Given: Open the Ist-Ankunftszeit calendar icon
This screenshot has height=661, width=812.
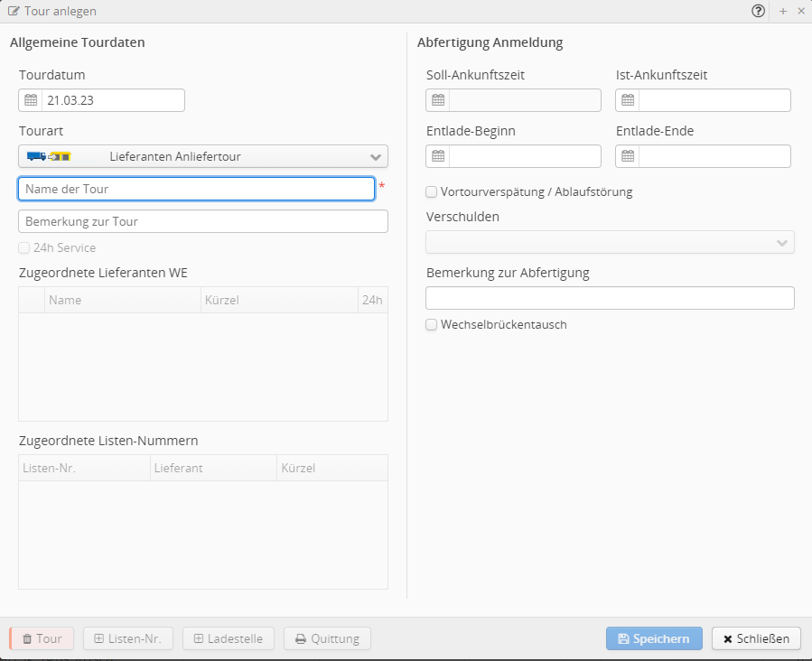Looking at the screenshot, I should (x=628, y=100).
